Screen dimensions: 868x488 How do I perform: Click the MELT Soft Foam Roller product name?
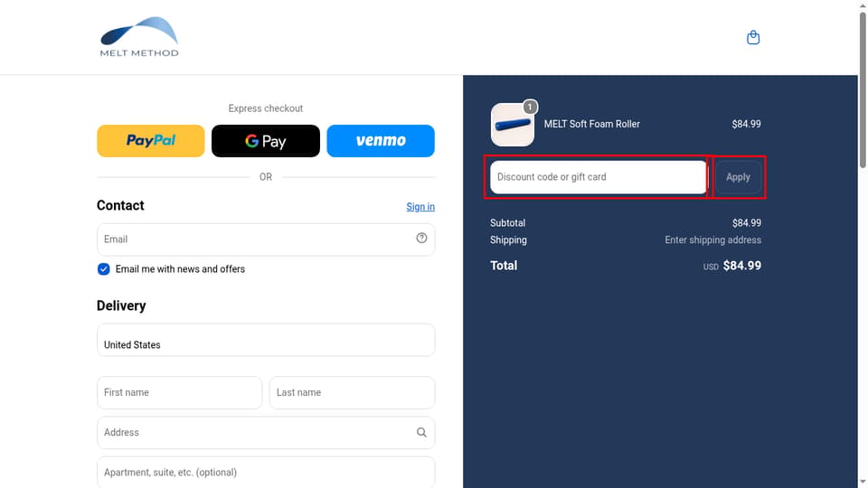(x=591, y=124)
